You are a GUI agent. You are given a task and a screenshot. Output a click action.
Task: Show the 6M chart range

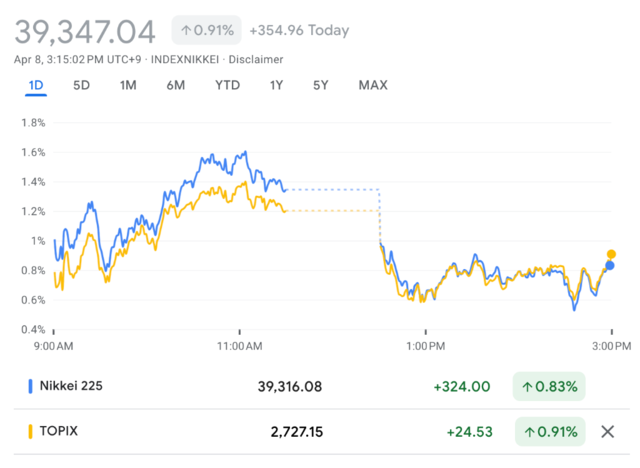(x=175, y=85)
